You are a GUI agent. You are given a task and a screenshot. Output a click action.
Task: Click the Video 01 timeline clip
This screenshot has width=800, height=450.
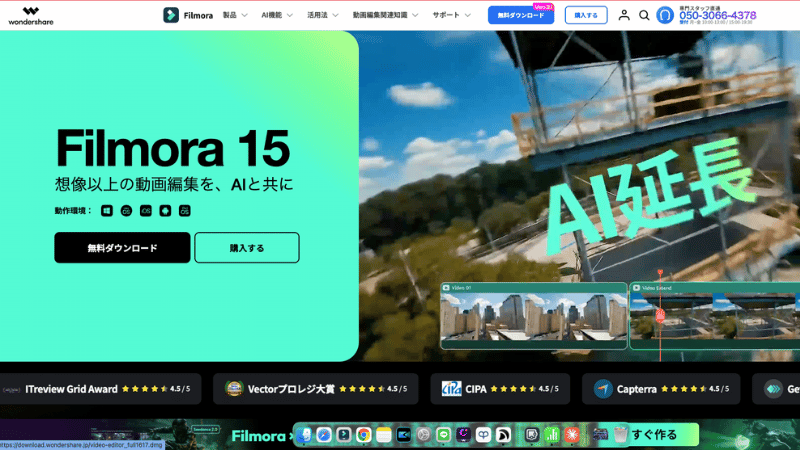(x=534, y=316)
